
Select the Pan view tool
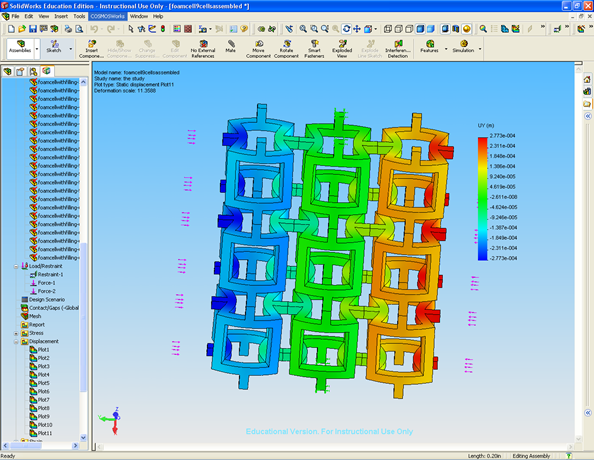pos(356,29)
